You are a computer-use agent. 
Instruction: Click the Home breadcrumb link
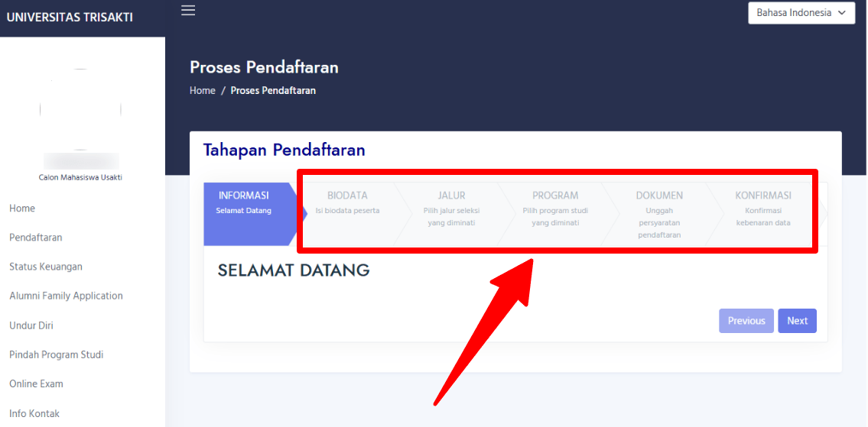pyautogui.click(x=203, y=90)
